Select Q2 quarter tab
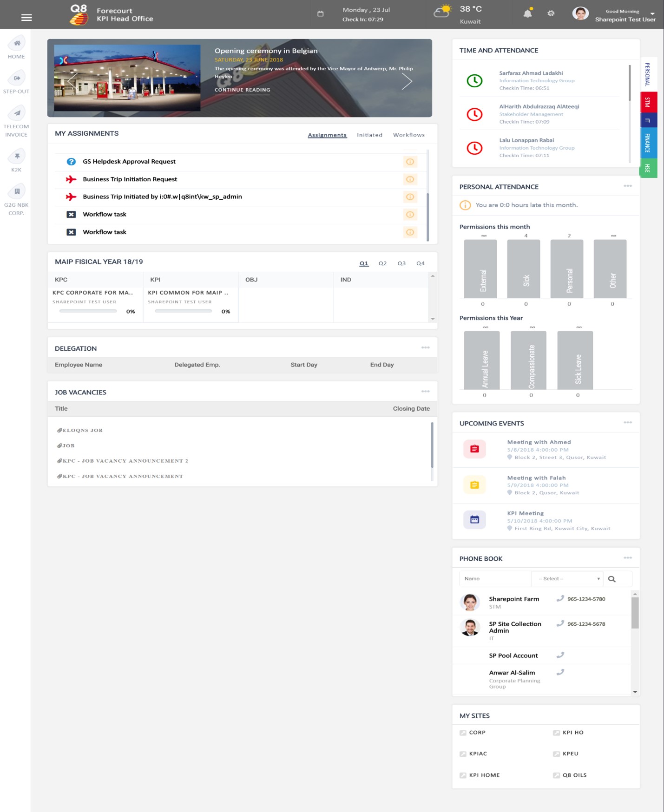This screenshot has height=812, width=664. (382, 263)
